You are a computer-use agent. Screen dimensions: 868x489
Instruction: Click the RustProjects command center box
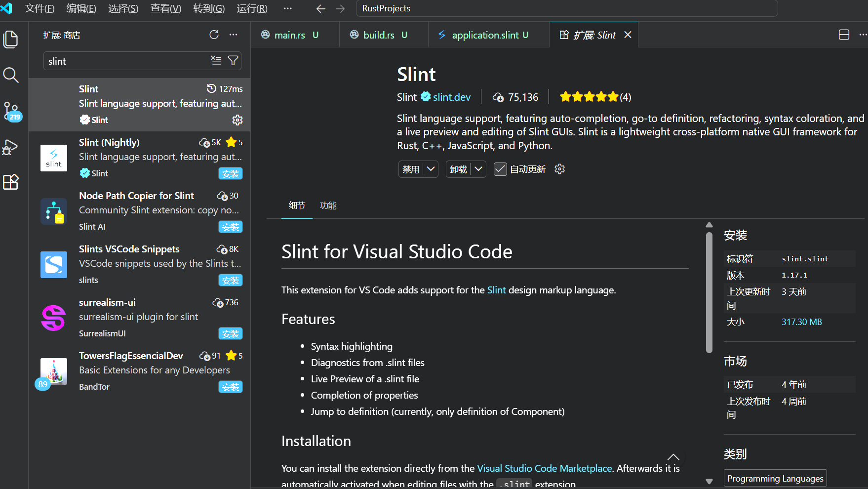(567, 8)
